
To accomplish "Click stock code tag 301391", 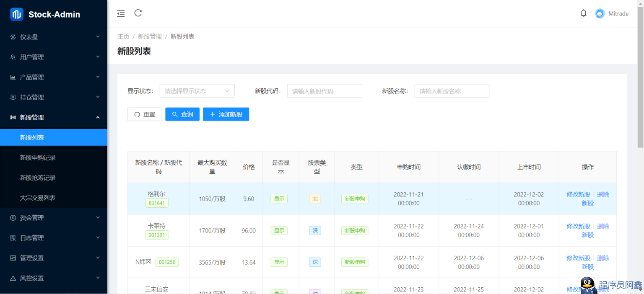I will (x=157, y=235).
